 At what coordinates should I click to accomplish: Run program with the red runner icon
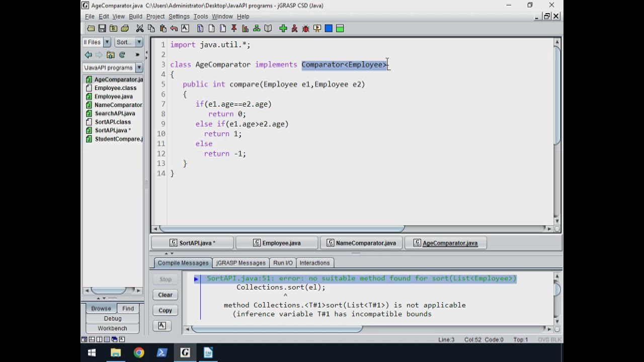tap(294, 29)
